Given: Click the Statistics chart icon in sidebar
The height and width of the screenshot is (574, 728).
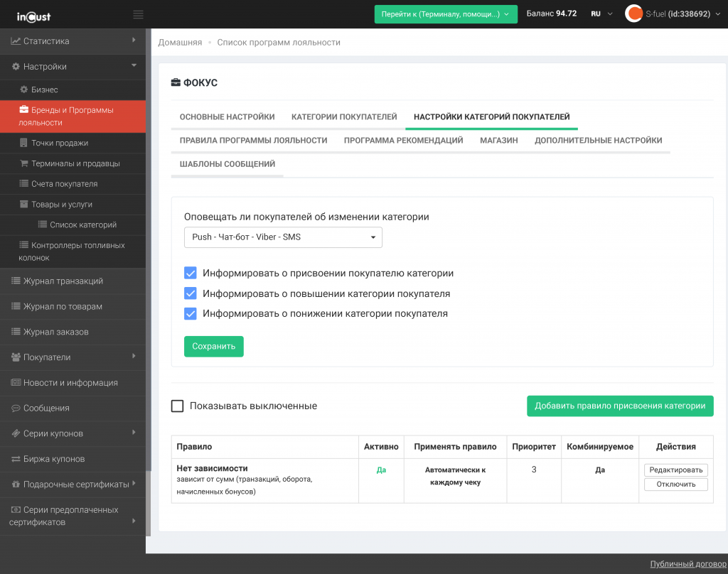Looking at the screenshot, I should click(16, 41).
